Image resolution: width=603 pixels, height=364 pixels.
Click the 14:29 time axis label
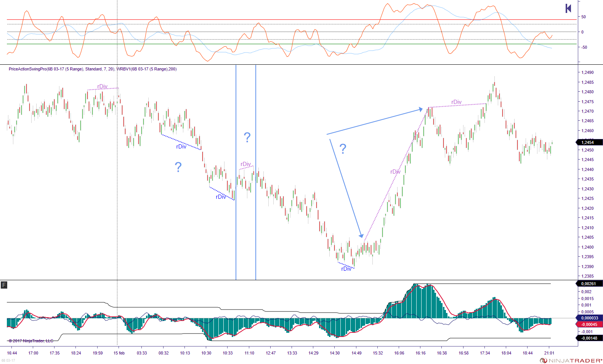tap(313, 353)
